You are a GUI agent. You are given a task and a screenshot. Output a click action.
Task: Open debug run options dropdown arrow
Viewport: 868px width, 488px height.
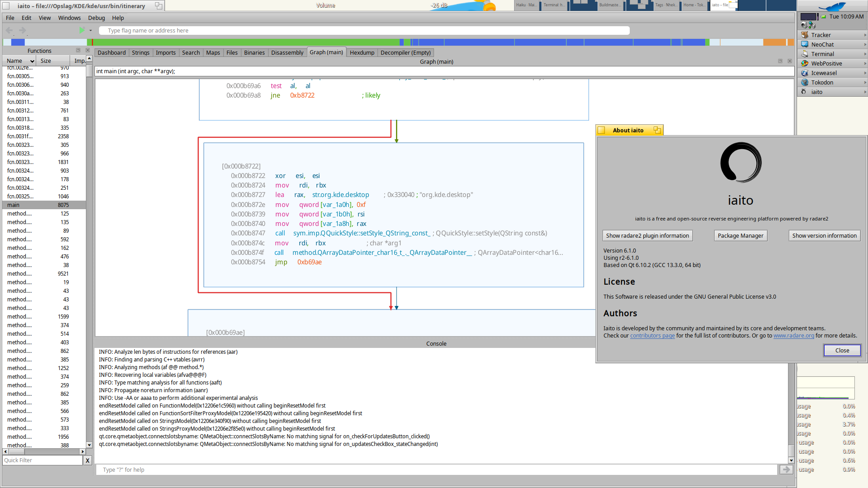(x=90, y=31)
